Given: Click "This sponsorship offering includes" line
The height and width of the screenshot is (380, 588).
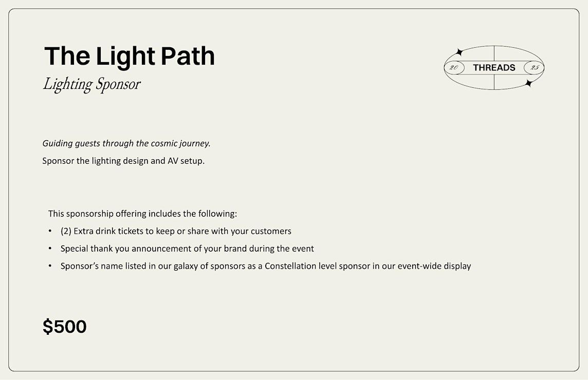Looking at the screenshot, I should [142, 214].
